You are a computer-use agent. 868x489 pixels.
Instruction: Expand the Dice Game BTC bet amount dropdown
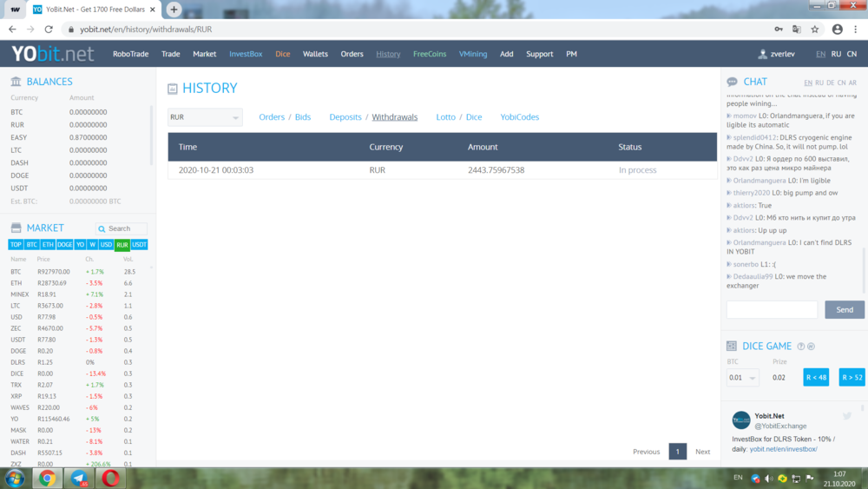[742, 378]
